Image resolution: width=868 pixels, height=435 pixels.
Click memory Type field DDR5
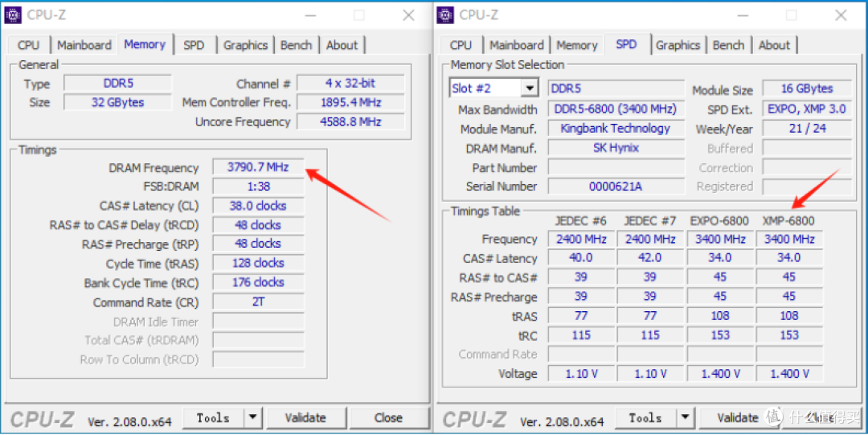click(118, 83)
